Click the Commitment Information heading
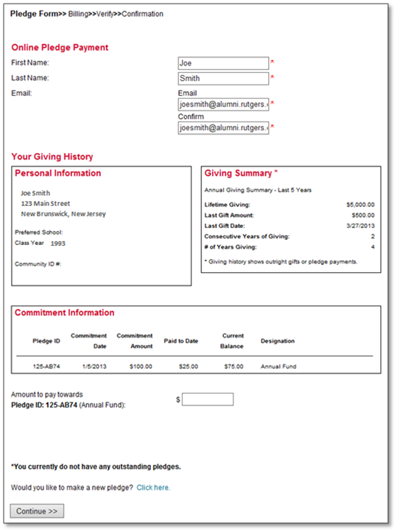 click(x=65, y=313)
